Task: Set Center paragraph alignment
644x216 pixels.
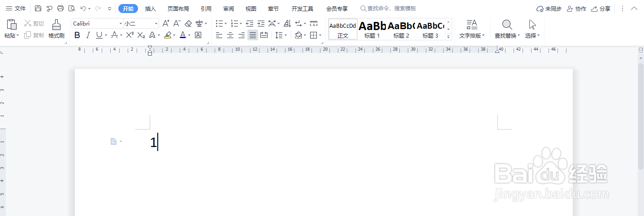Action: (230, 35)
